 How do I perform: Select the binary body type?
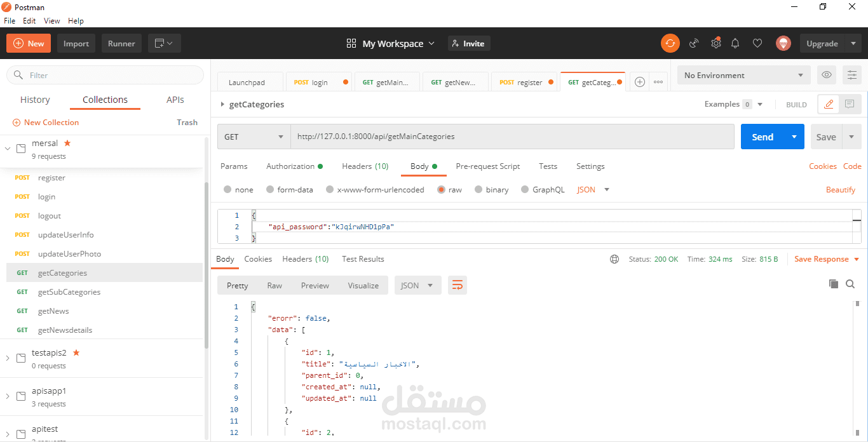pos(478,189)
